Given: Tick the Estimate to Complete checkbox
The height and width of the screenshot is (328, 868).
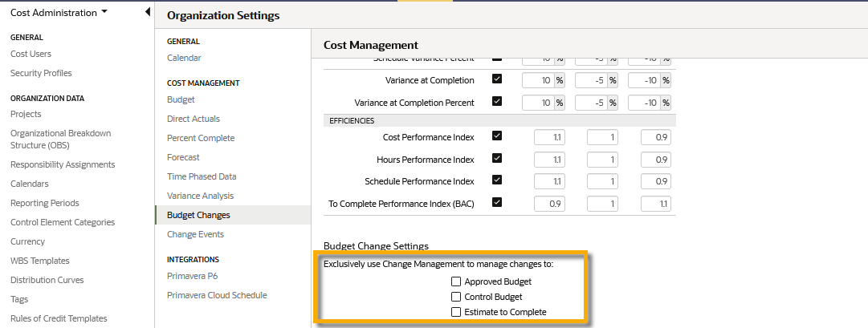Looking at the screenshot, I should 456,312.
